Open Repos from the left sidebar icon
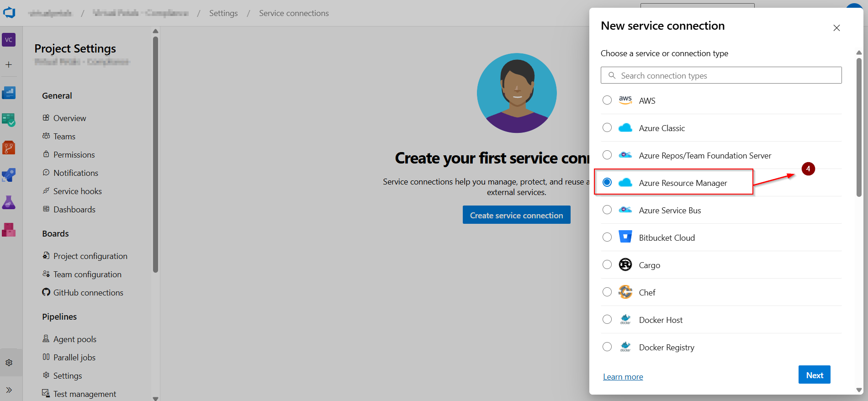 point(9,148)
